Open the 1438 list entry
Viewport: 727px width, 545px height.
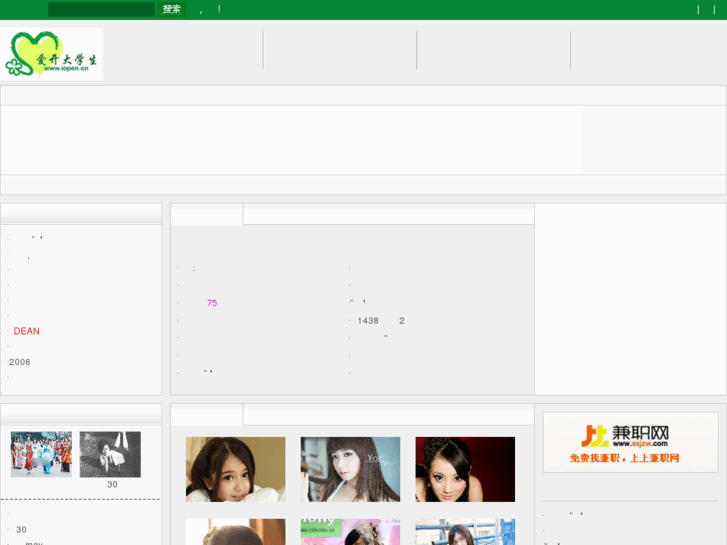(381, 321)
